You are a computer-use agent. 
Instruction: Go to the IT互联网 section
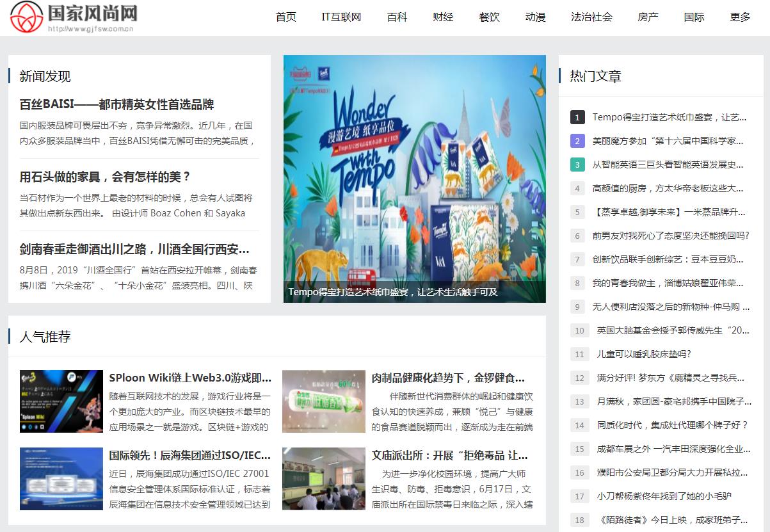coord(341,17)
